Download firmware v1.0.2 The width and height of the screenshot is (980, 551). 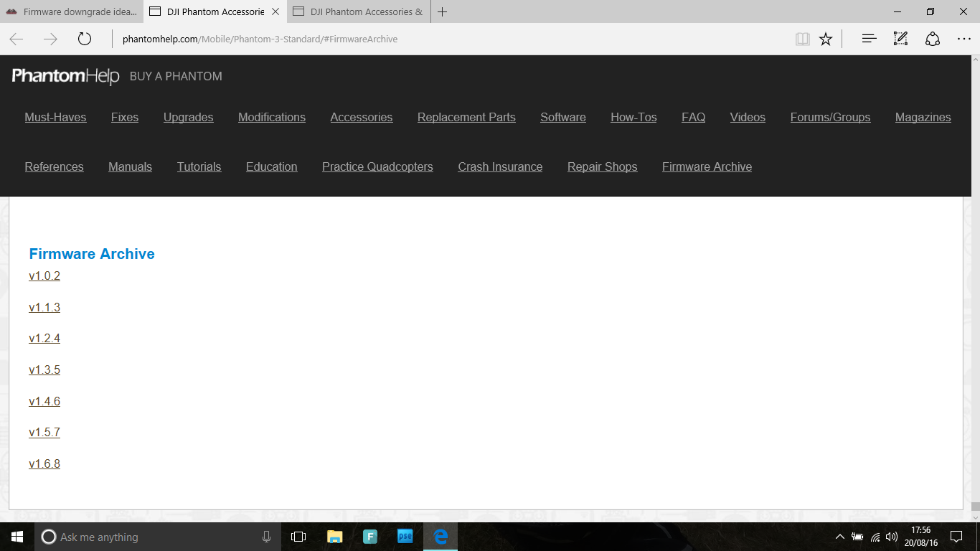tap(44, 276)
